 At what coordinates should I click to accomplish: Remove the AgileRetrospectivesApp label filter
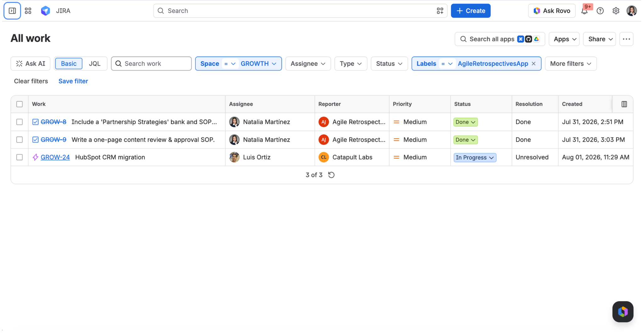534,64
